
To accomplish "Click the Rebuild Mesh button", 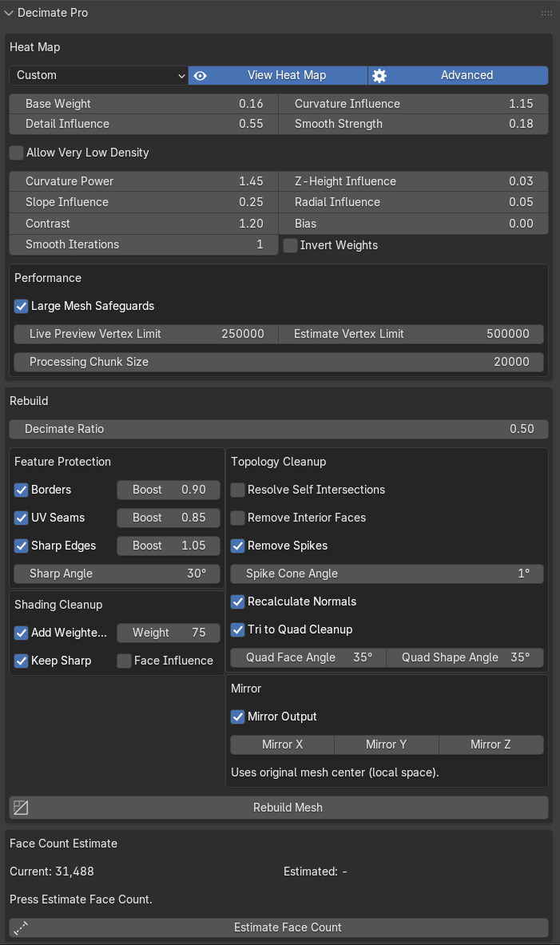I will (x=279, y=808).
